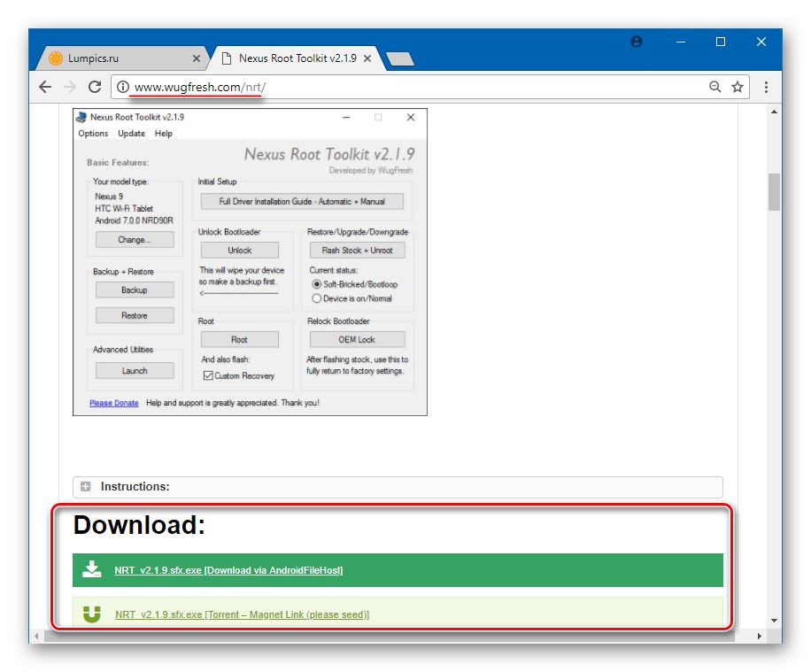Viewport: 811px width, 672px height.
Task: Click the Instructions: heading
Action: pos(135,486)
